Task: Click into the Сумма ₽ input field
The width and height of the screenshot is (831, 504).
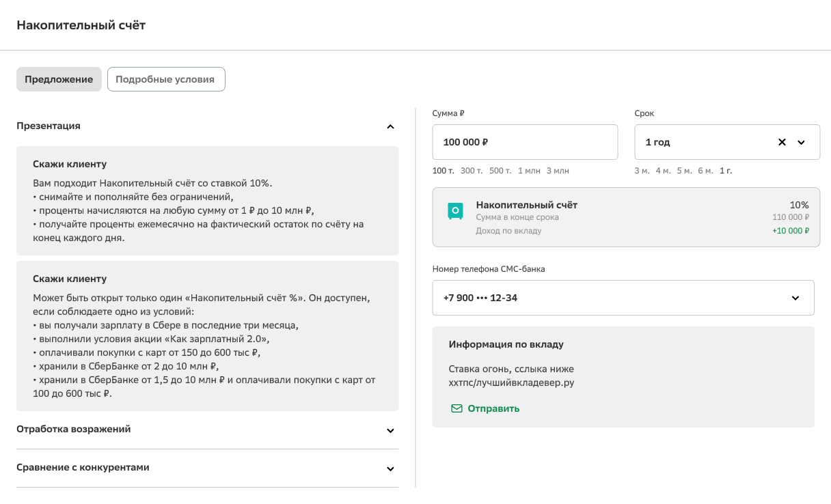Action: click(524, 142)
